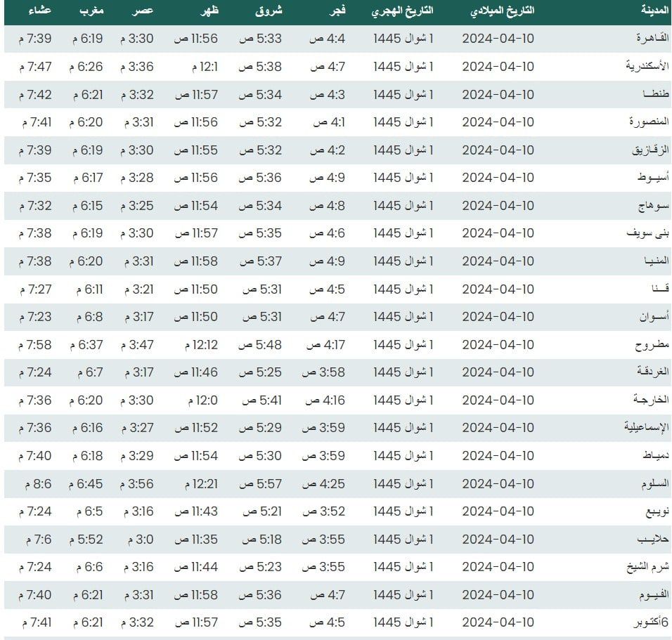Screen dimensions: 672x640
Task: Click the Gregorian date in the الغردقة row
Action: [x=498, y=372]
